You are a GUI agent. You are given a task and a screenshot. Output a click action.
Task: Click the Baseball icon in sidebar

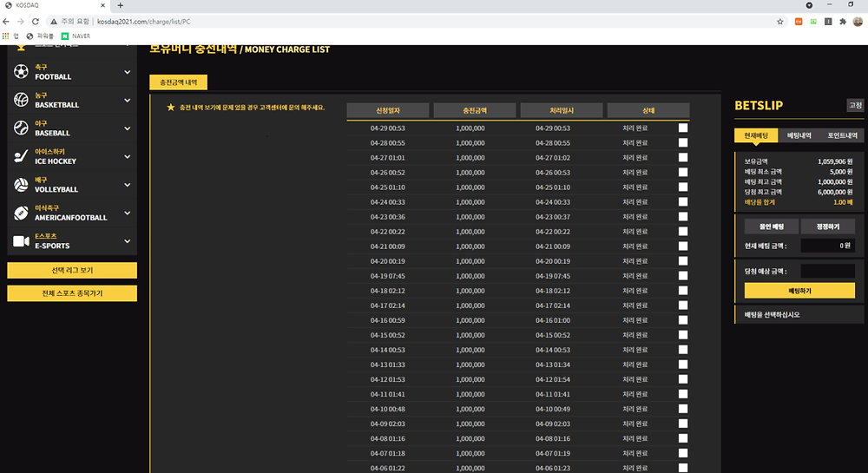click(x=21, y=128)
